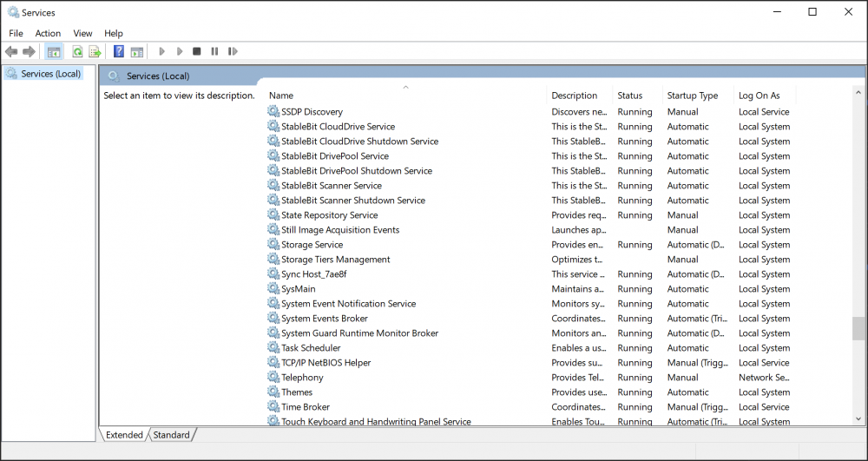
Task: Click Services app icon in title bar
Action: point(13,11)
